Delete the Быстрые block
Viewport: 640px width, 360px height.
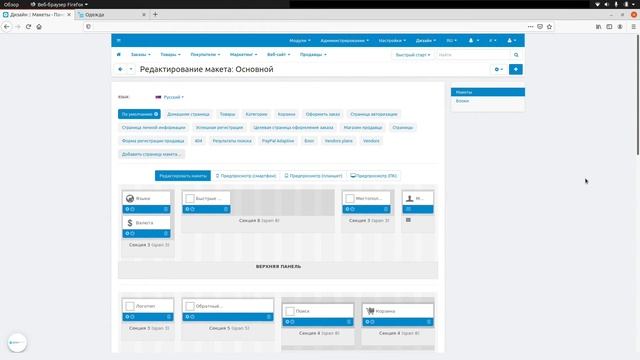point(226,209)
